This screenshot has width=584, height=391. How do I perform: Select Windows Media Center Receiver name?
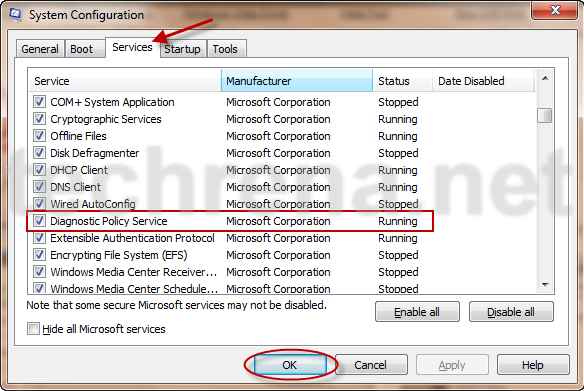(134, 272)
